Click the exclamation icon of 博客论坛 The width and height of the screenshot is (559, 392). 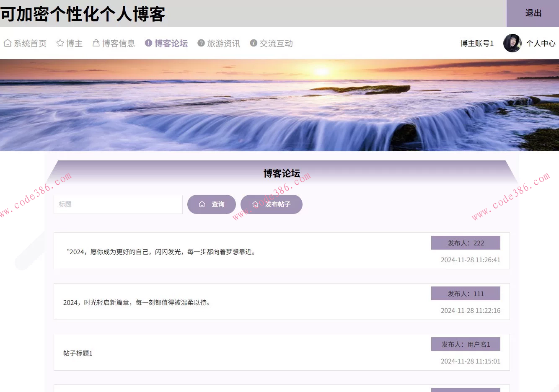click(x=148, y=43)
